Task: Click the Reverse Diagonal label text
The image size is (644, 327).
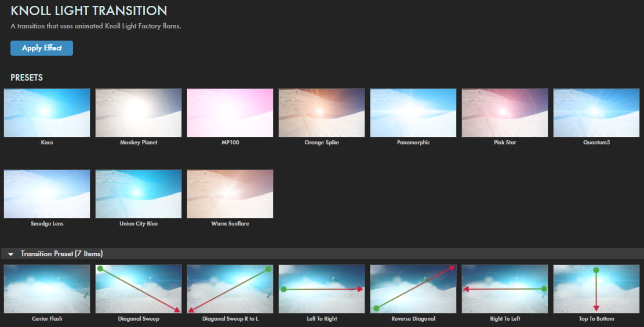Action: click(413, 319)
